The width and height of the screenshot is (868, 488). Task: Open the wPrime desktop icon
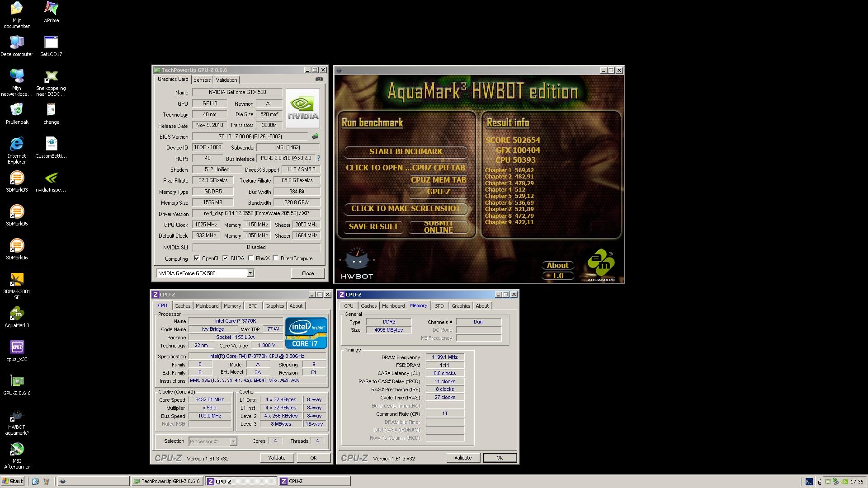(51, 9)
